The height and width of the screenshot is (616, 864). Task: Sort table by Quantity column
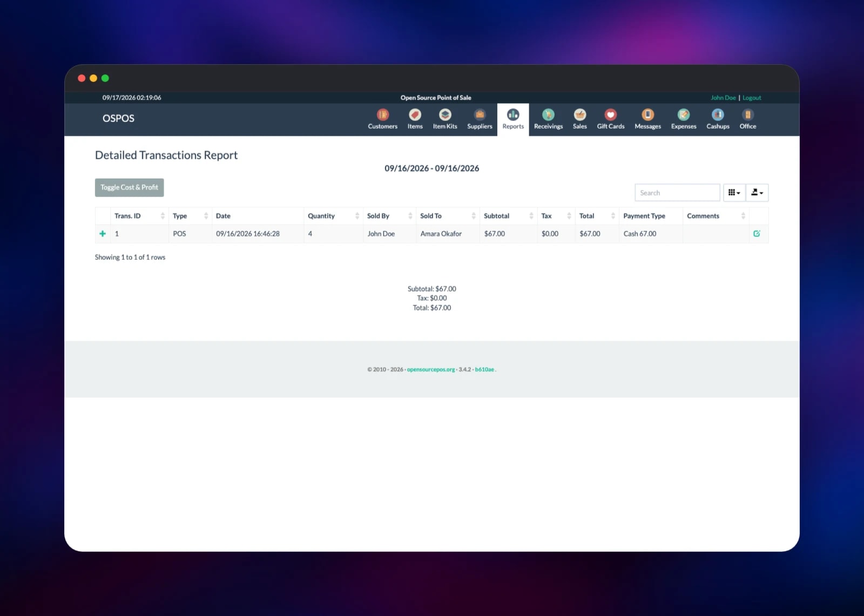333,216
